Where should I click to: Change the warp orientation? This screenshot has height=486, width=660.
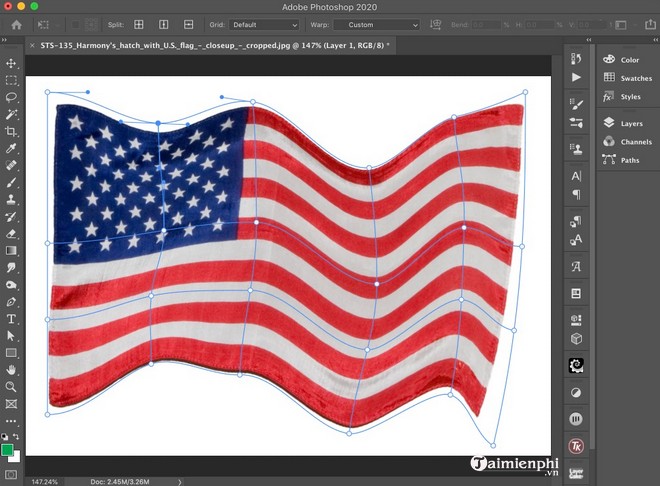tap(435, 25)
